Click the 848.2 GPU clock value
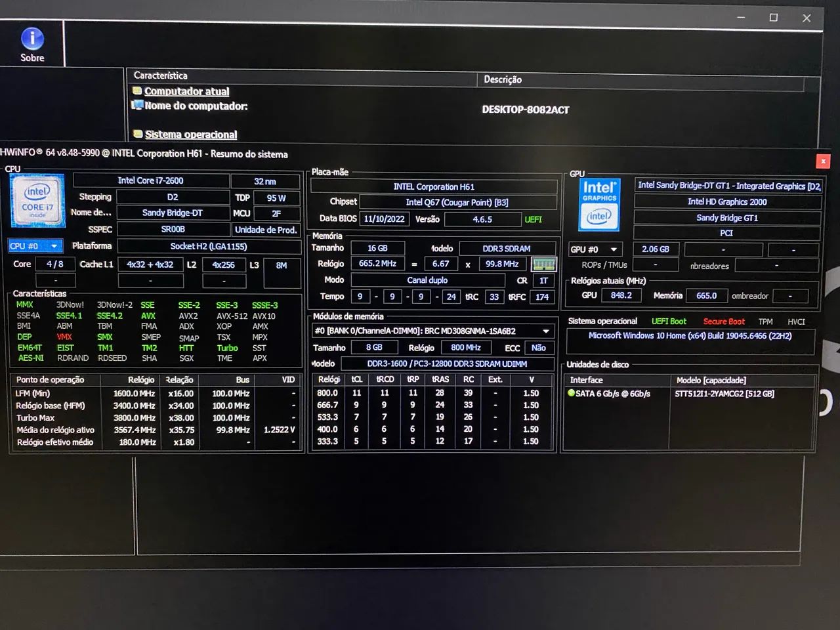The height and width of the screenshot is (630, 840). coord(621,295)
